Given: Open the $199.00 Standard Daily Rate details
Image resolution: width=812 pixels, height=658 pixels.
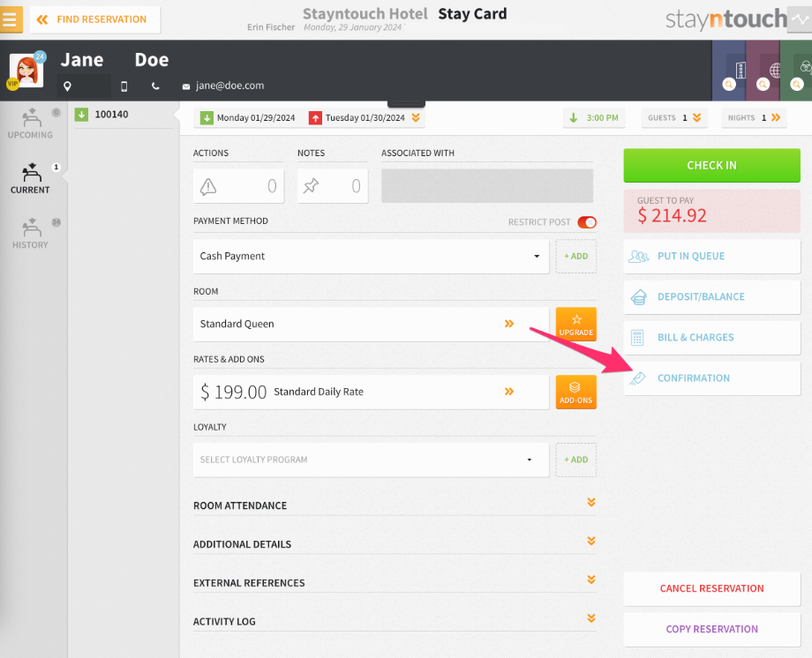Looking at the screenshot, I should 371,392.
